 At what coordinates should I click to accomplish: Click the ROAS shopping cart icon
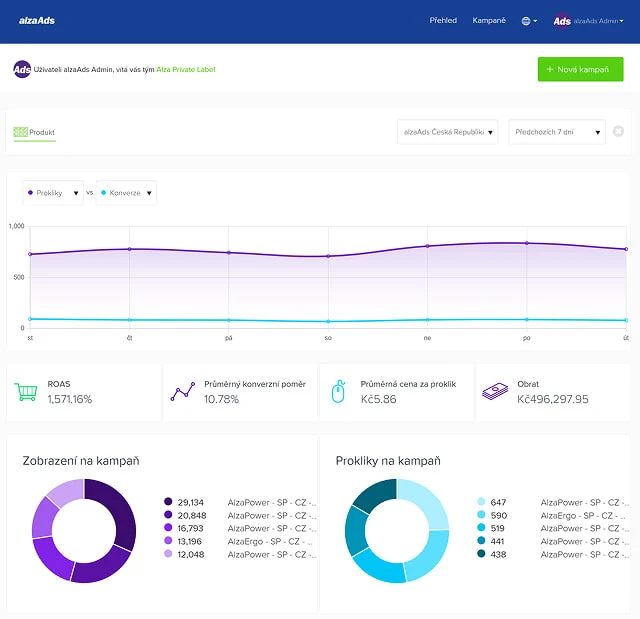click(26, 391)
